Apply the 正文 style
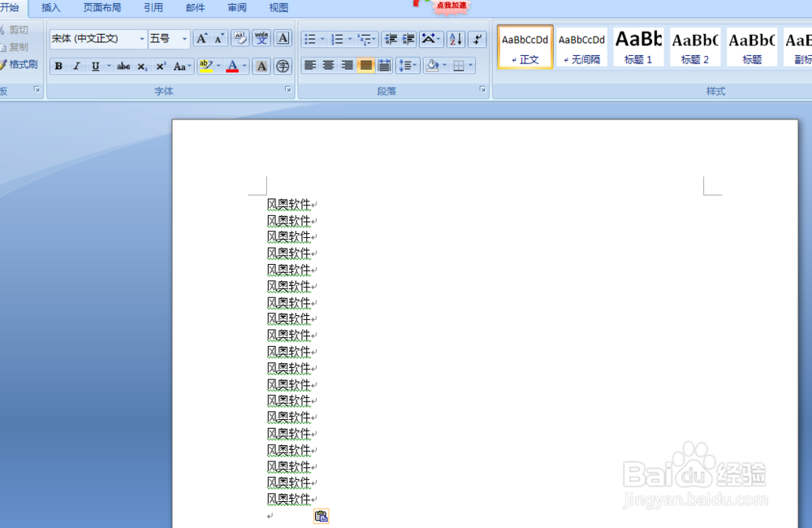The height and width of the screenshot is (528, 812). tap(525, 46)
